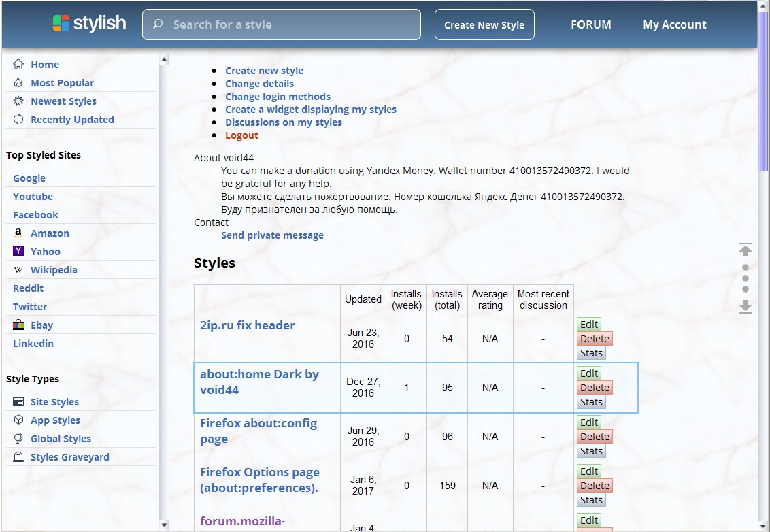770x532 pixels.
Task: Click the App Styles cube icon
Action: tap(18, 420)
